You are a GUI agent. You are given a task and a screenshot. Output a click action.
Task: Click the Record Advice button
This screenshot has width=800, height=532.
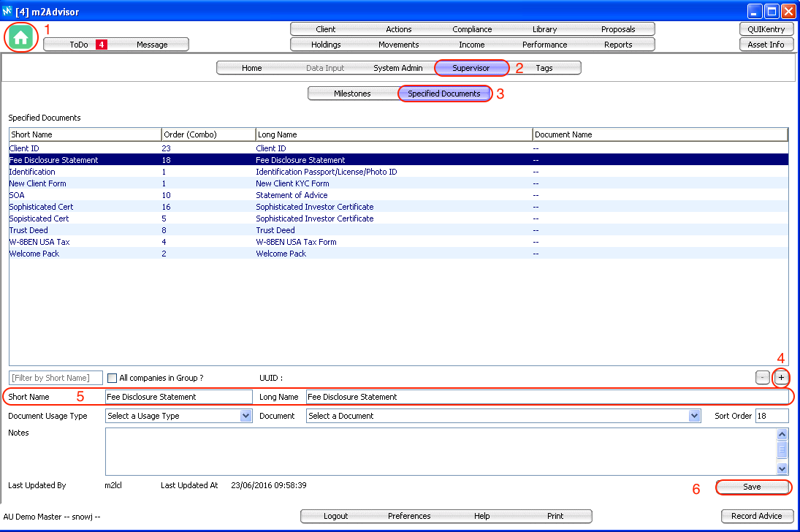click(756, 516)
